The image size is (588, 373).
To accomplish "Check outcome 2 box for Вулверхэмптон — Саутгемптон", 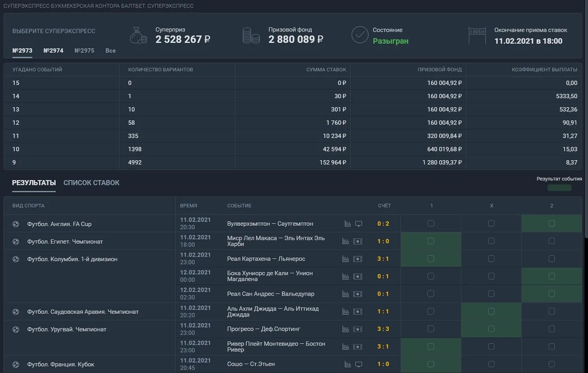I will tap(552, 223).
